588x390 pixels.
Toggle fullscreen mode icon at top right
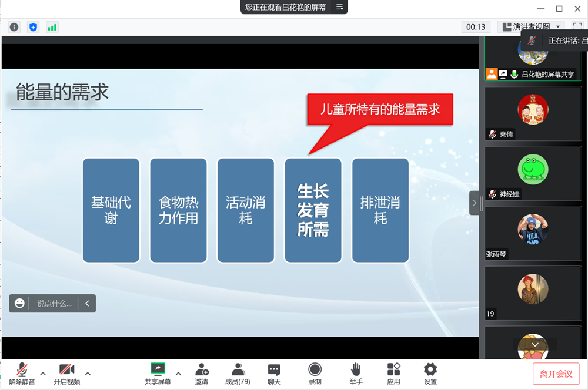pyautogui.click(x=577, y=26)
